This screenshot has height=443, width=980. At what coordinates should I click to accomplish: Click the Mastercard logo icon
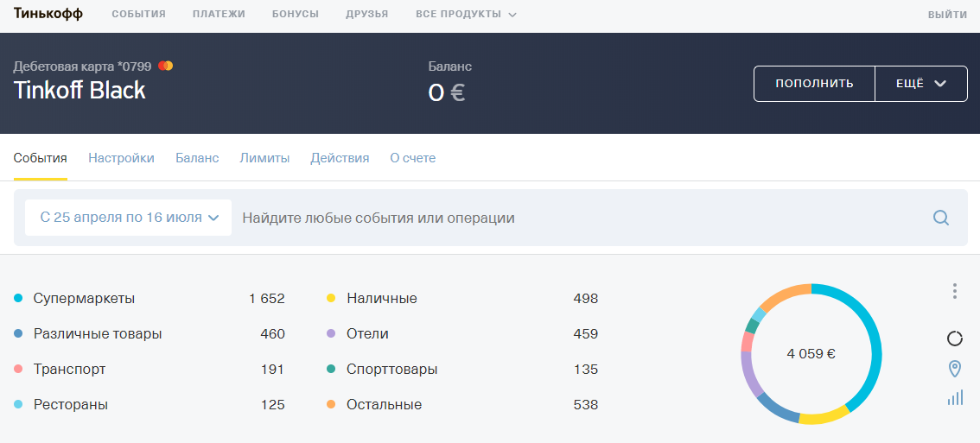pos(165,66)
